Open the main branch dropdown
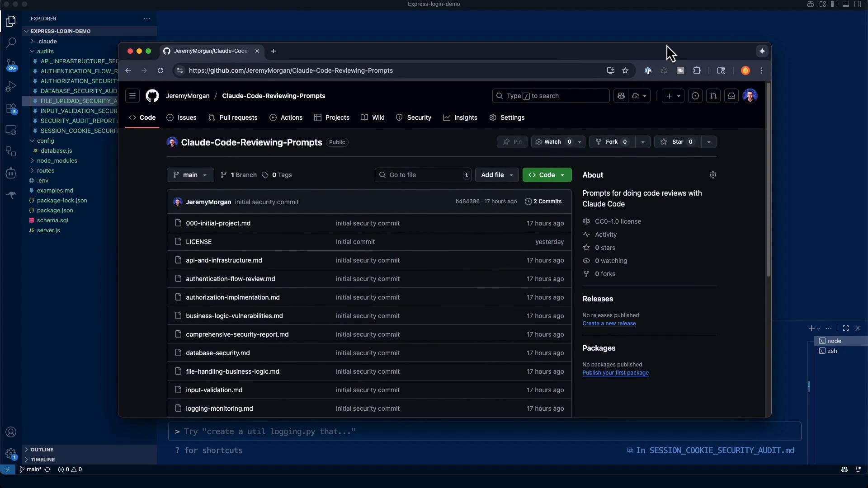Screen dimensions: 868x488 click(190, 175)
